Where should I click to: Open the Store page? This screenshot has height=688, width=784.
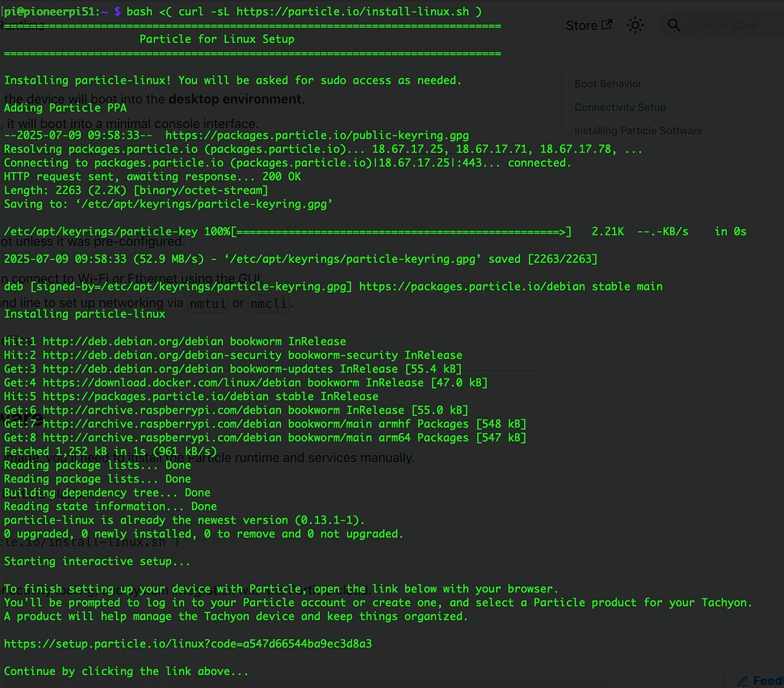click(583, 25)
